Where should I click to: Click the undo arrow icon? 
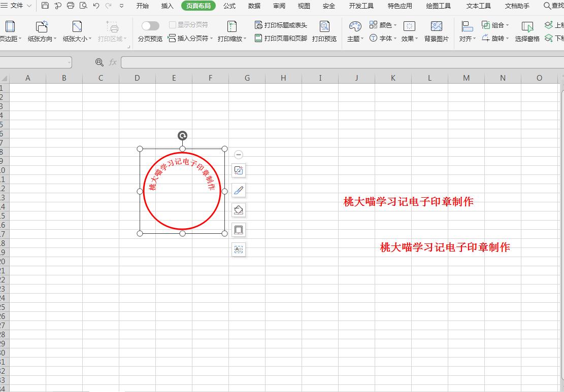point(96,6)
